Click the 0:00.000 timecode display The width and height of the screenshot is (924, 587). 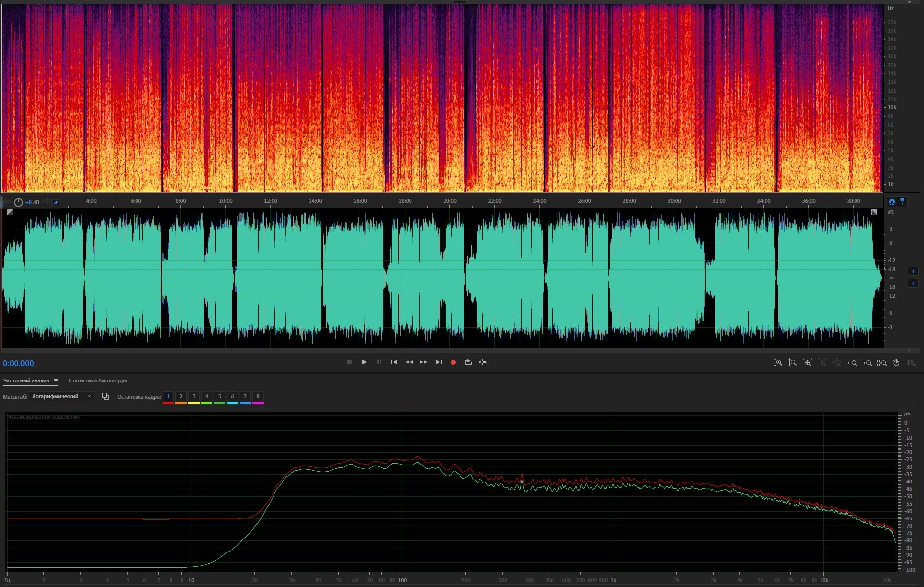pyautogui.click(x=18, y=363)
